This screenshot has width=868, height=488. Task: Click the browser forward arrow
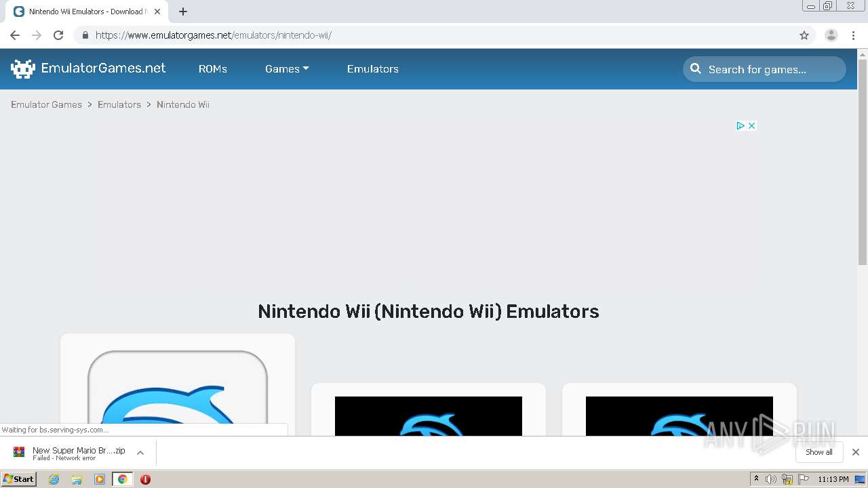click(37, 35)
